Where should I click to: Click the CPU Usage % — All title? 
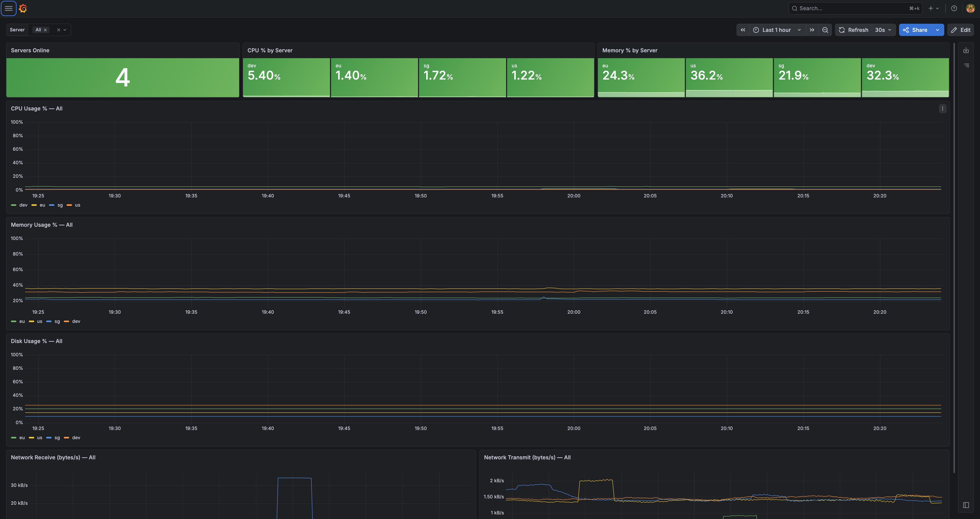tap(36, 109)
